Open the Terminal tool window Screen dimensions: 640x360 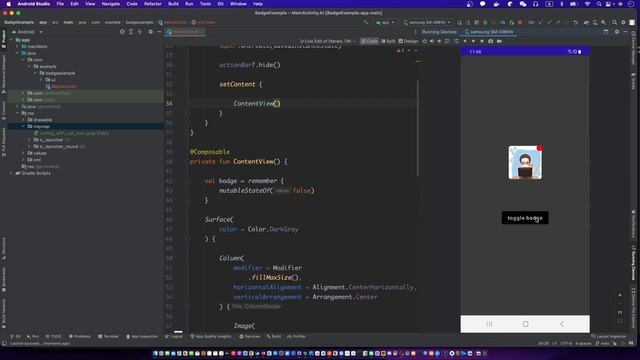[108, 337]
